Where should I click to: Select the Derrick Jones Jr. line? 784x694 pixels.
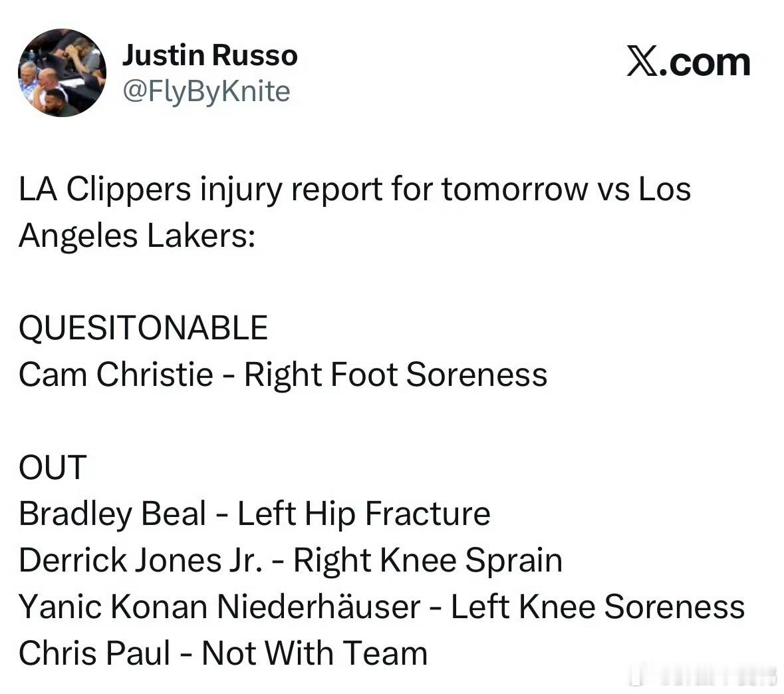click(x=291, y=560)
